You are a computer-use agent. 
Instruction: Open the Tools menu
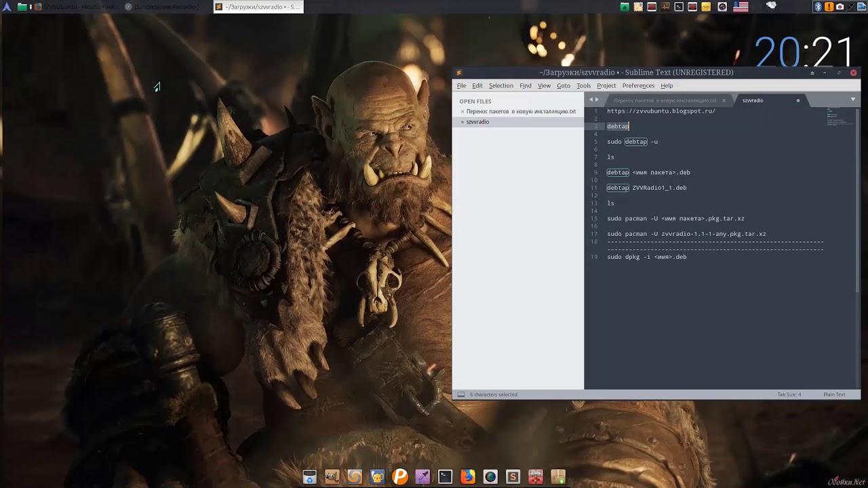583,85
